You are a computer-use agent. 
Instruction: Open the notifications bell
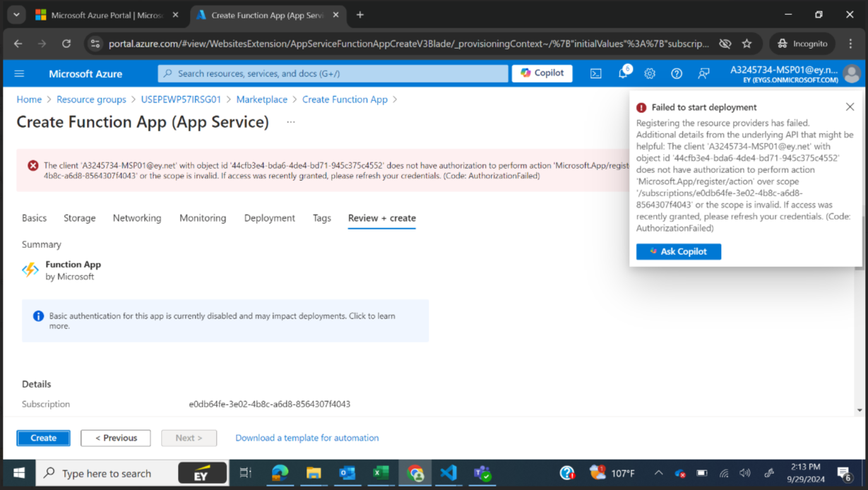[623, 73]
